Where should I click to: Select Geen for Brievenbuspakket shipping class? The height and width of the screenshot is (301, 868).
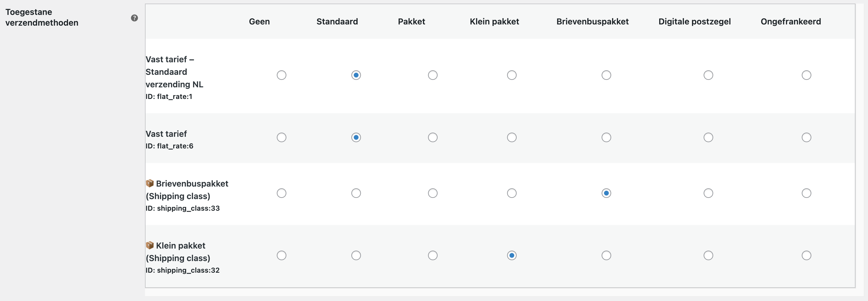pyautogui.click(x=281, y=193)
